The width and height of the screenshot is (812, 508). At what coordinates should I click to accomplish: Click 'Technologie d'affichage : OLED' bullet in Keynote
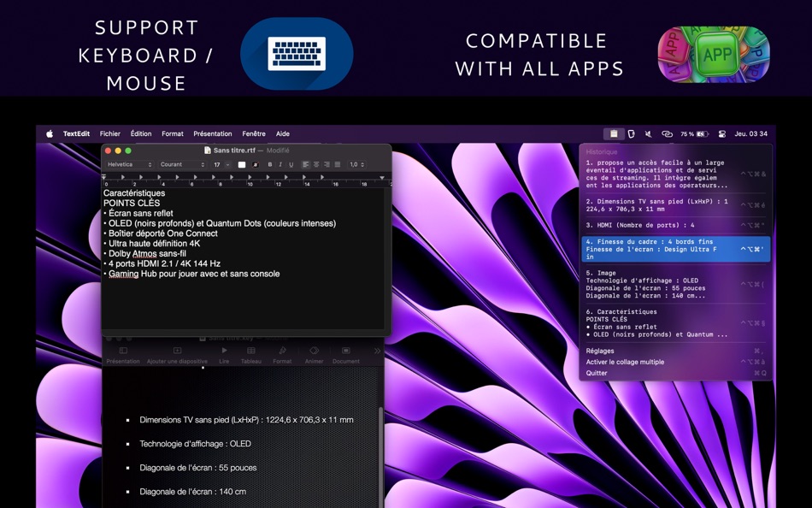[x=195, y=444]
